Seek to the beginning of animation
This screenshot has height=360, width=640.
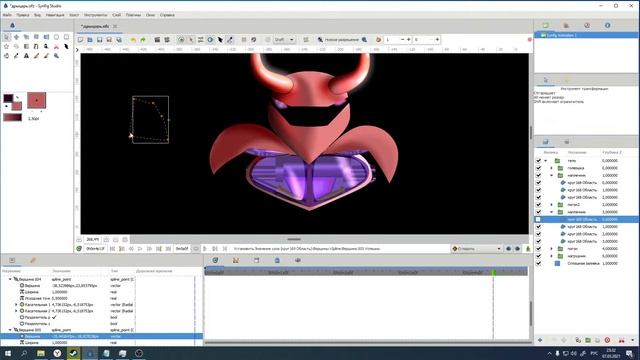[112, 249]
